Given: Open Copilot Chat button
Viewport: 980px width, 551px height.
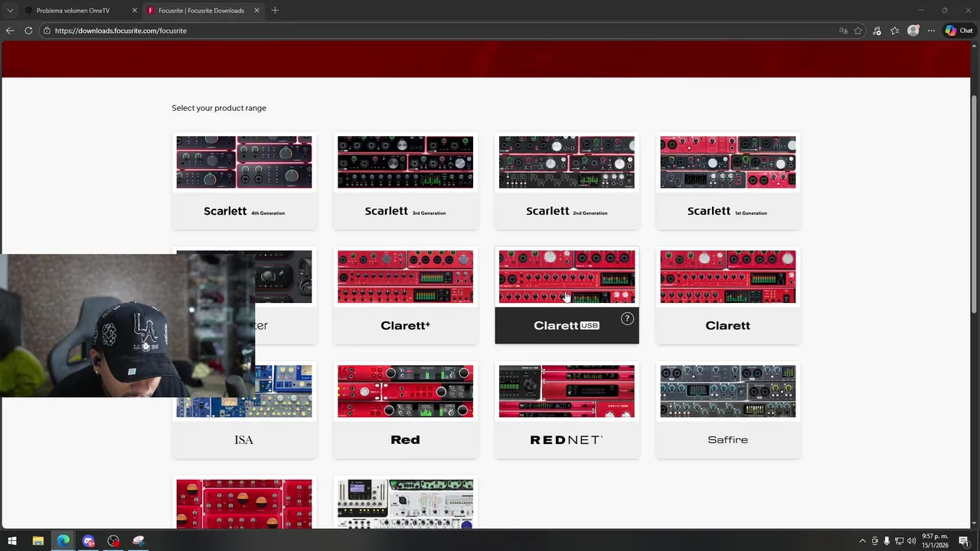Looking at the screenshot, I should [959, 31].
